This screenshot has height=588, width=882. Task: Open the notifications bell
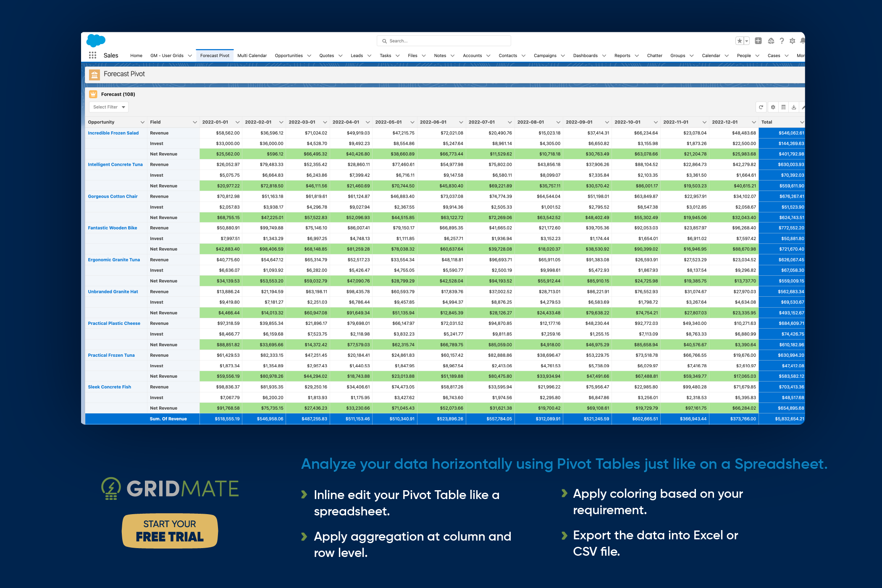tap(803, 41)
